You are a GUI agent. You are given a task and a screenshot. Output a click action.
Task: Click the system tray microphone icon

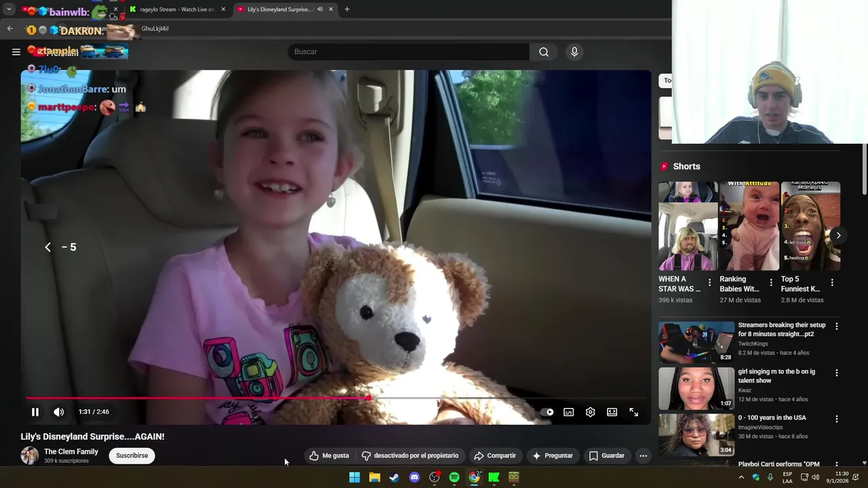pyautogui.click(x=770, y=477)
